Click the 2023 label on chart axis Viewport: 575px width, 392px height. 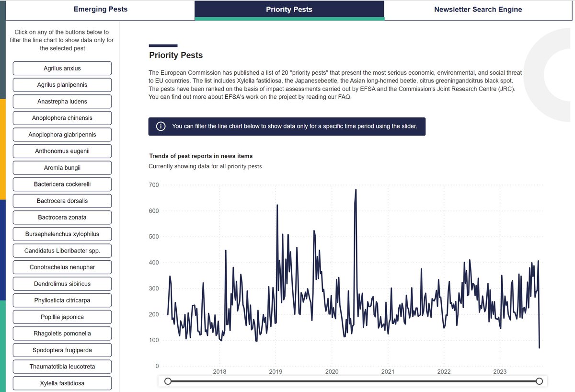point(500,371)
